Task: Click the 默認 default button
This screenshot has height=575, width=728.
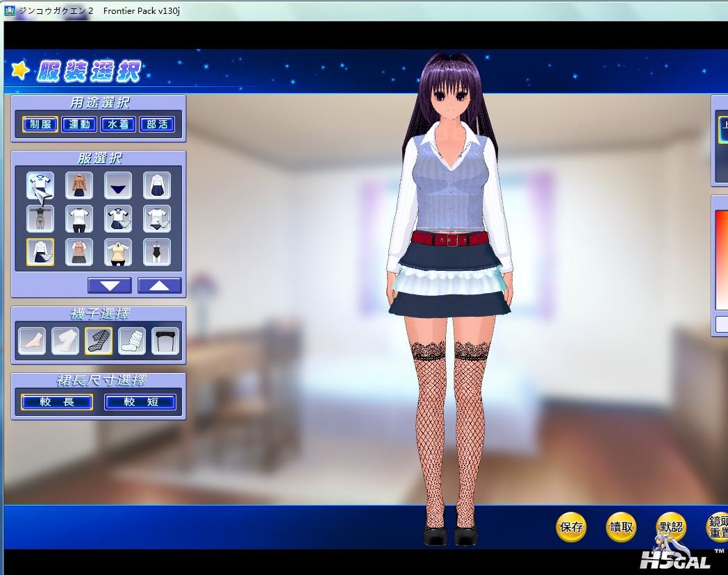Action: (x=671, y=526)
